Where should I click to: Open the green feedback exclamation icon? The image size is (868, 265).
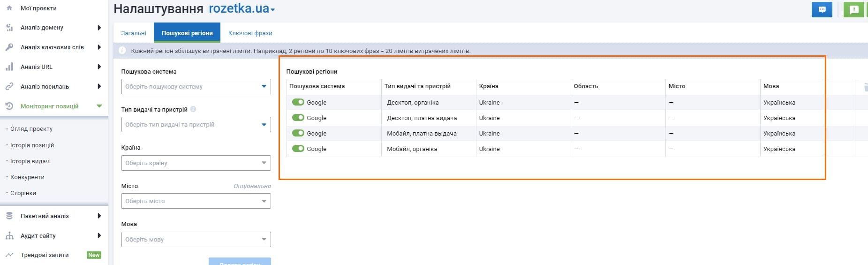tap(854, 9)
